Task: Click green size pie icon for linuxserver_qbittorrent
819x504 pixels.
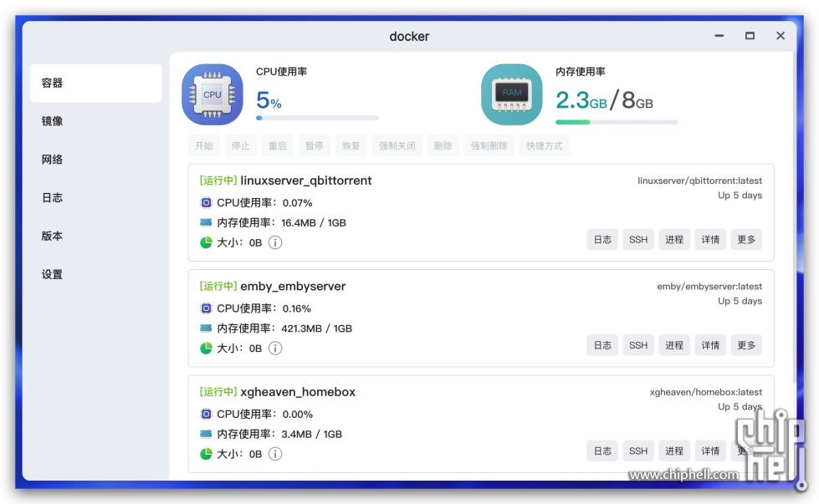Action: click(x=206, y=242)
